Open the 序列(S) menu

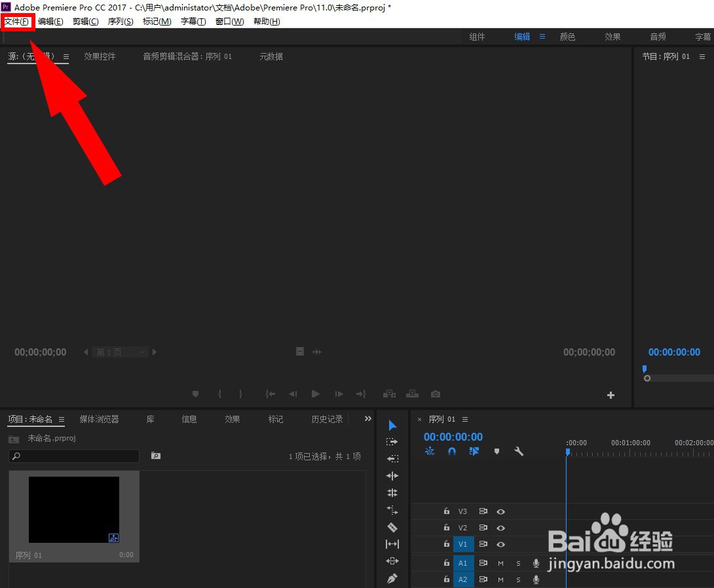coord(121,22)
